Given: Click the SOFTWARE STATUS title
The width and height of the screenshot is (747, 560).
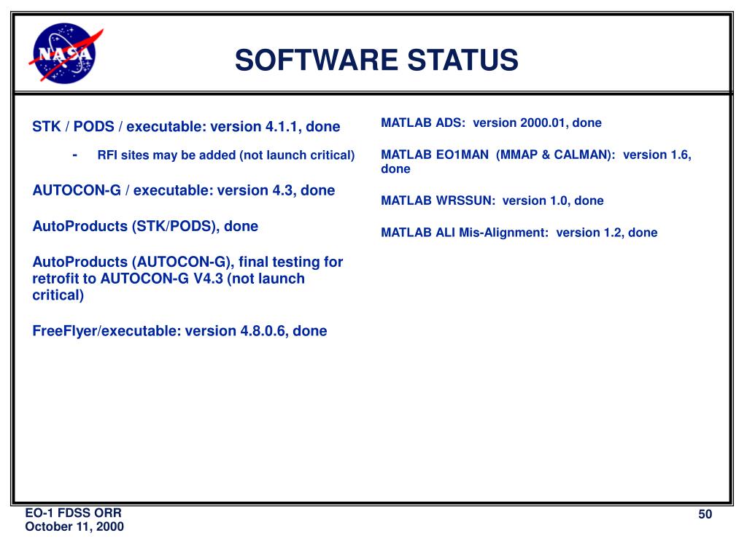Looking at the screenshot, I should [376, 60].
